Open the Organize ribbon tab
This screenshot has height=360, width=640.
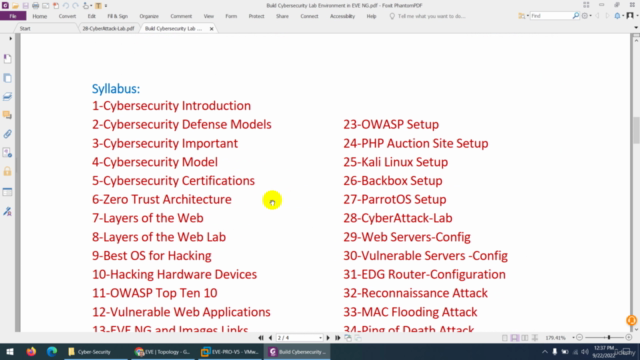(x=149, y=16)
